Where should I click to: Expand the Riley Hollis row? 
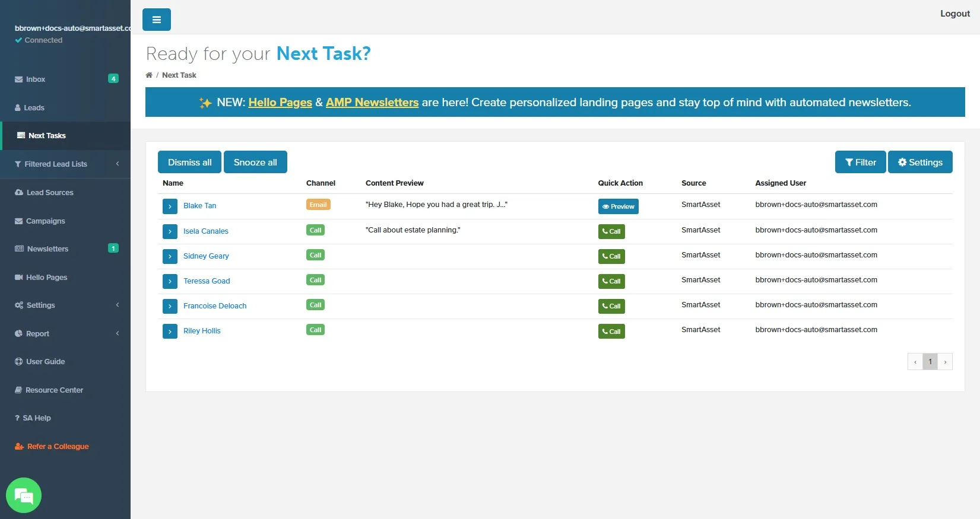click(x=170, y=331)
